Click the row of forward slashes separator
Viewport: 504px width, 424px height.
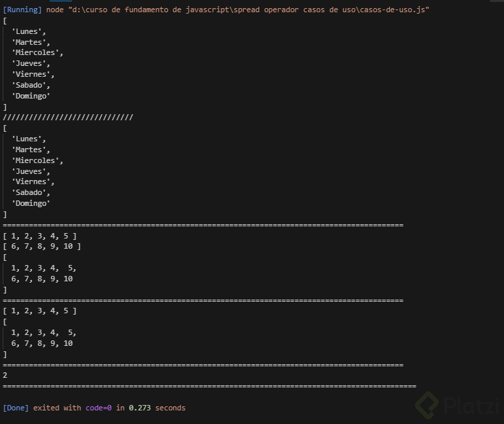click(68, 118)
